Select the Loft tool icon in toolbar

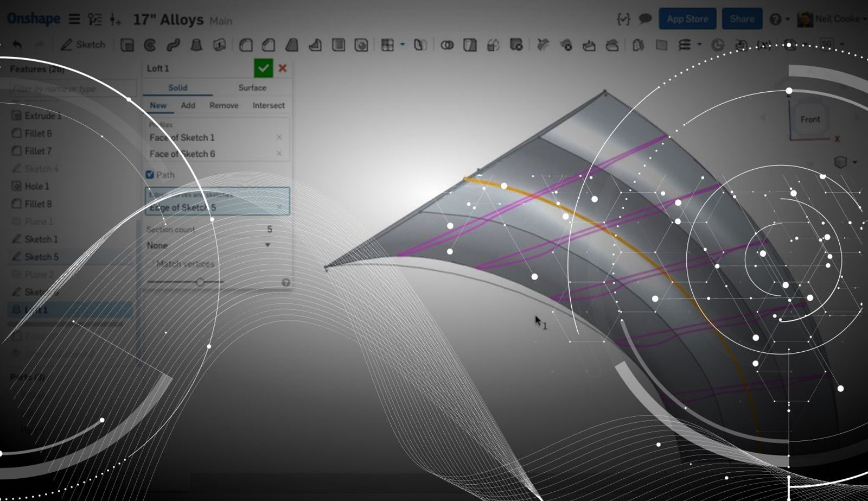point(196,45)
